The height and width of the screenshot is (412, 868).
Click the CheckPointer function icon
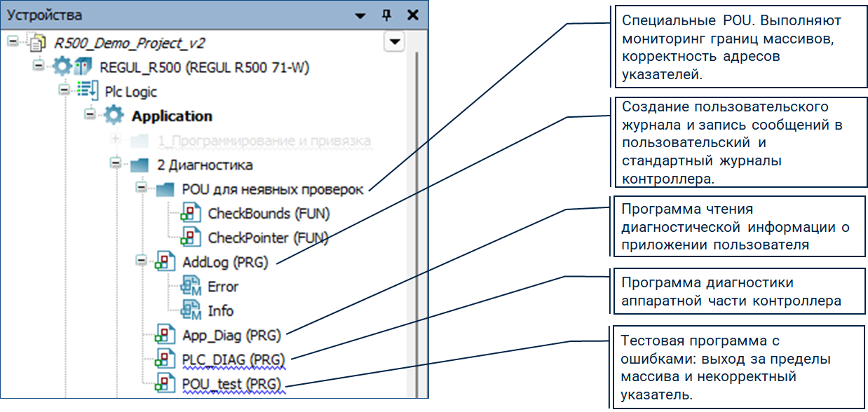(x=191, y=238)
